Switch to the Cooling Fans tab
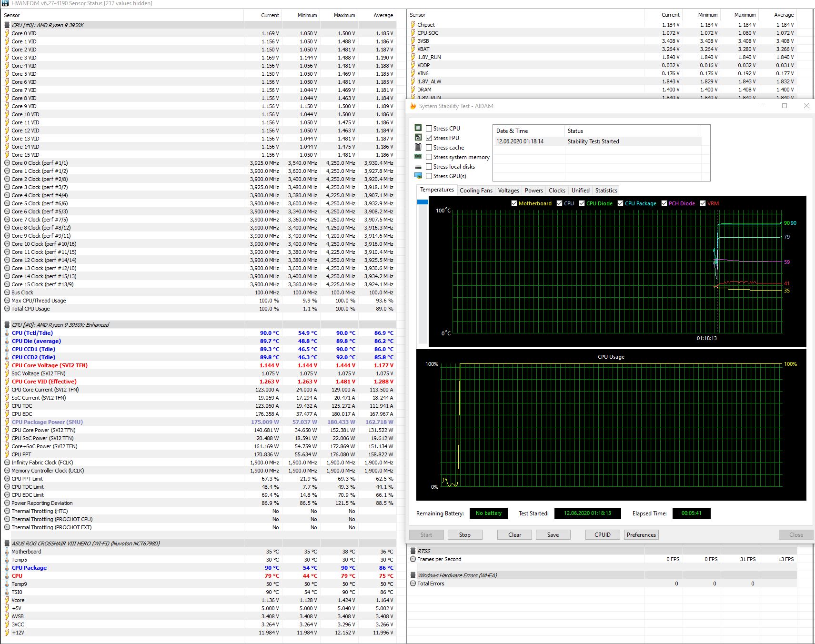Screen dimensions: 815x644 (x=476, y=191)
